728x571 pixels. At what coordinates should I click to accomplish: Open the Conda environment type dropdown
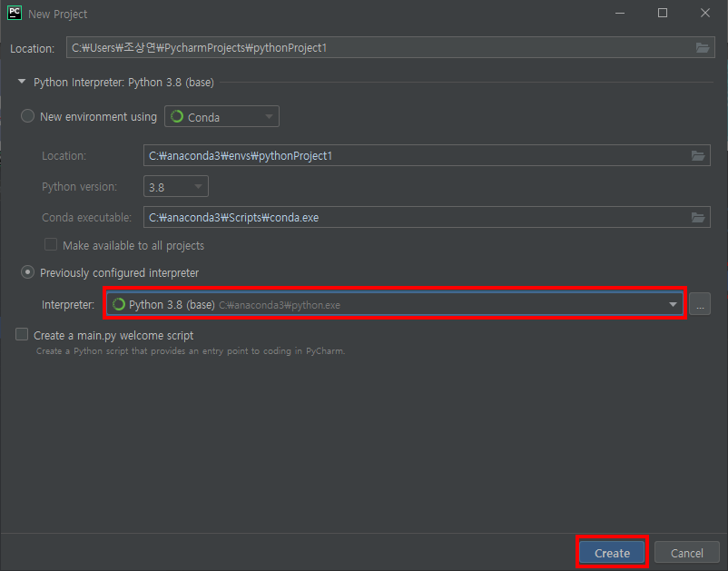pos(221,116)
